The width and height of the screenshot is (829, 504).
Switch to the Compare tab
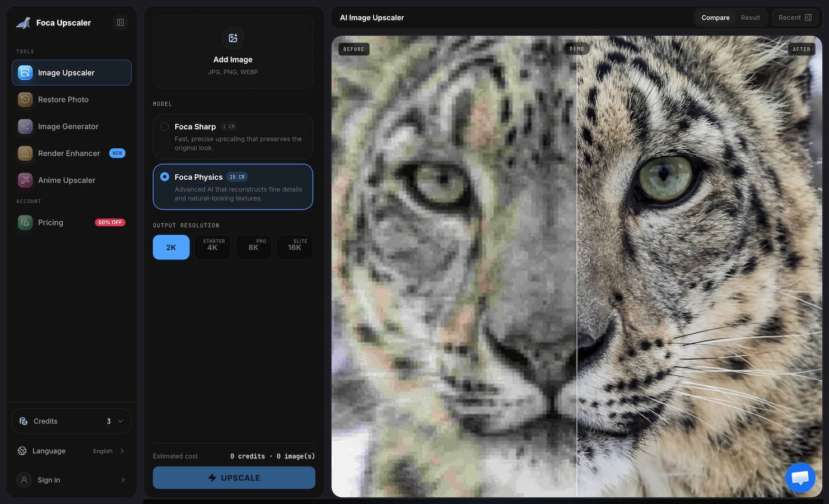click(x=715, y=17)
